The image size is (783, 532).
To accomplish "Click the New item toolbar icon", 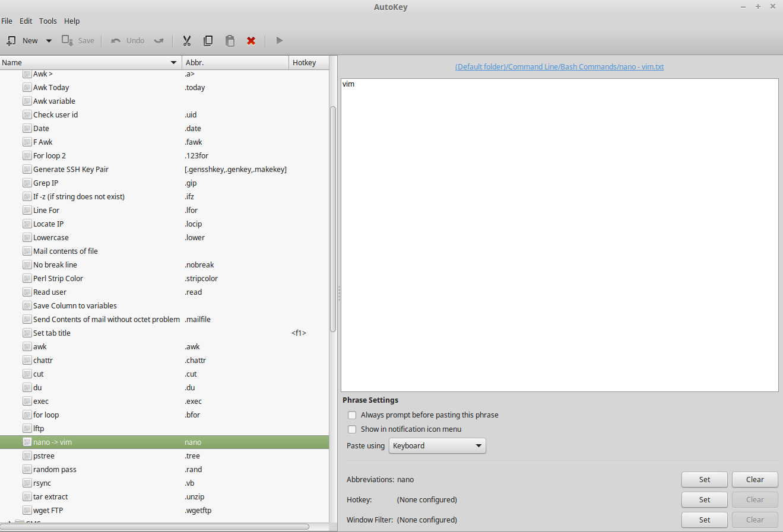I will 11,41.
